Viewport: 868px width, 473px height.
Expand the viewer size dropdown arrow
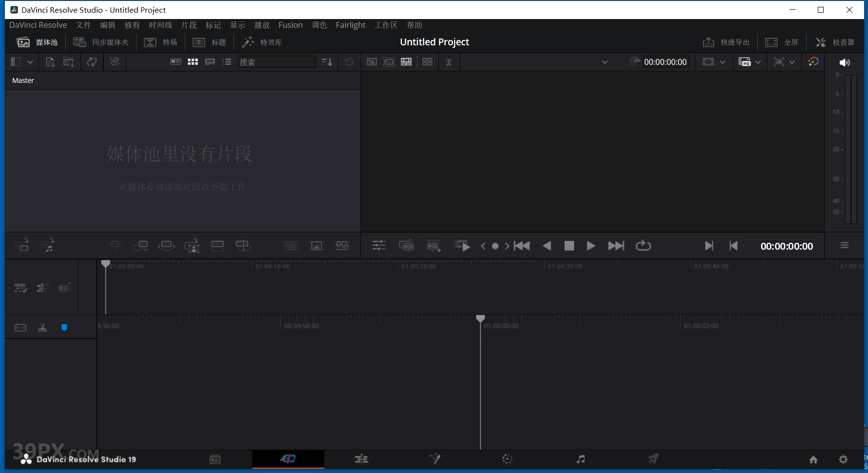[723, 62]
